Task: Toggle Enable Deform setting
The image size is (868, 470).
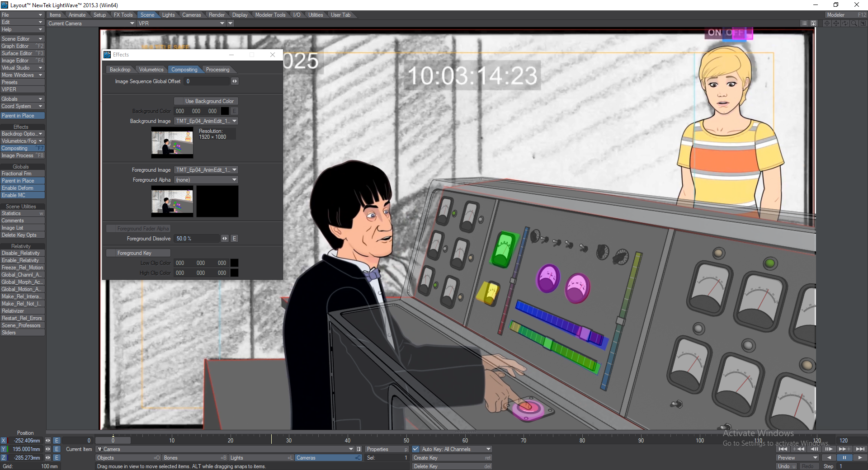Action: tap(23, 188)
